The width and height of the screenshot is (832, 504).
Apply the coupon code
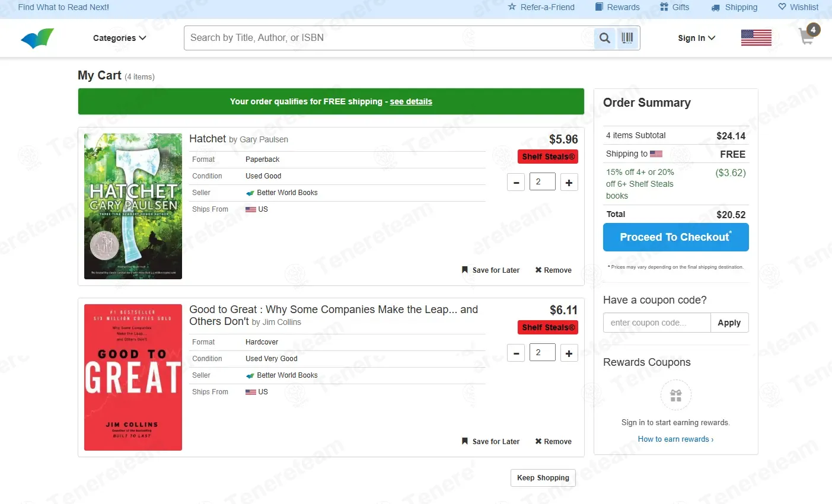(x=729, y=323)
